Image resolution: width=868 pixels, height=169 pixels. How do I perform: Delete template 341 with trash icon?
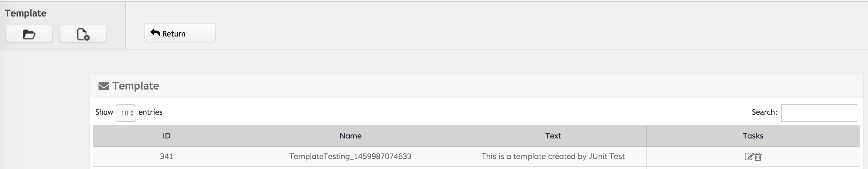758,157
